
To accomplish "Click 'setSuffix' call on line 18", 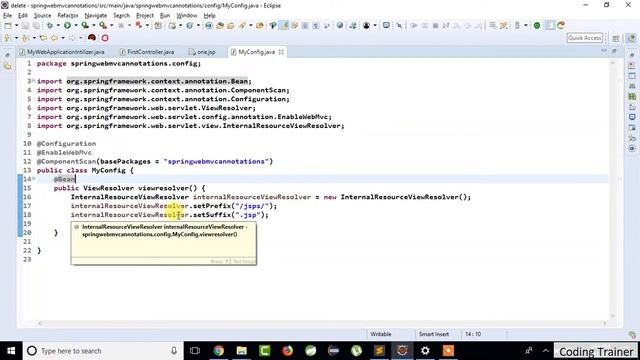I will click(x=212, y=215).
